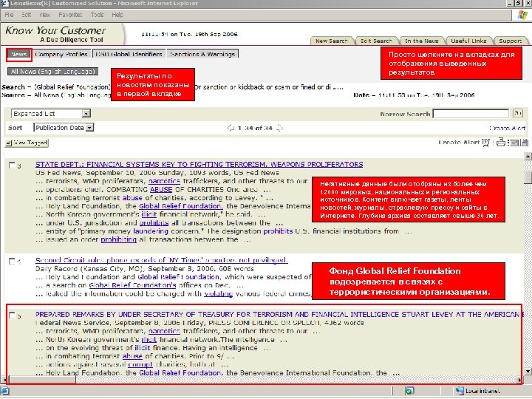Click the Internet Explorer page icon in title bar
Image resolution: width=532 pixels, height=399 pixels.
tap(4, 4)
